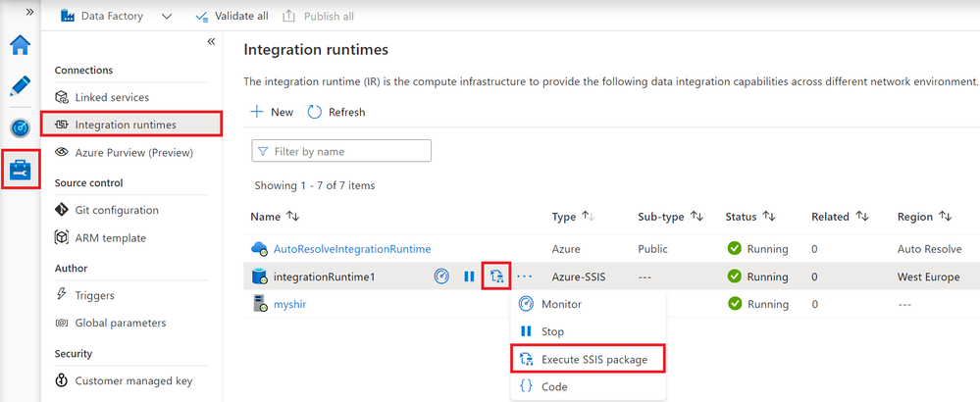Click Execute SSIS package icon in row

(x=497, y=277)
